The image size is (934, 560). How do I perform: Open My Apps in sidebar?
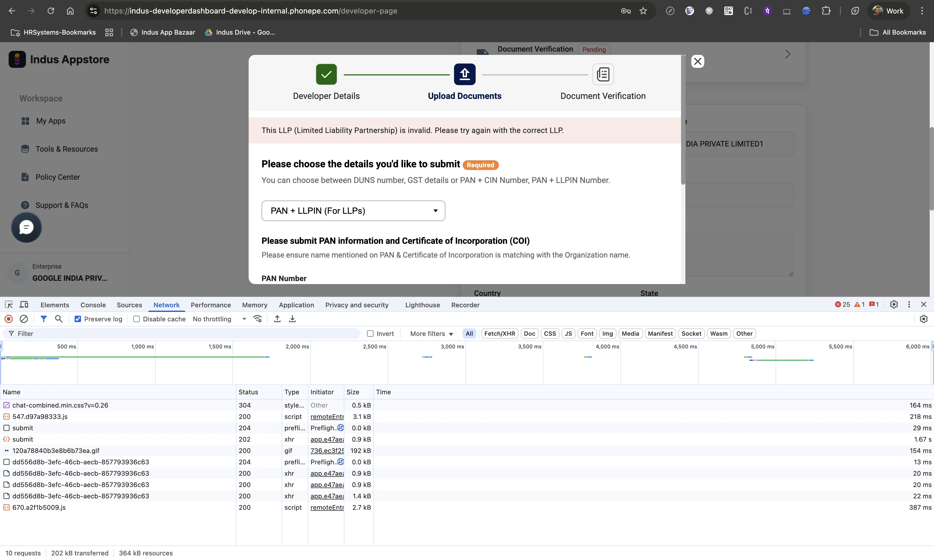coord(51,121)
